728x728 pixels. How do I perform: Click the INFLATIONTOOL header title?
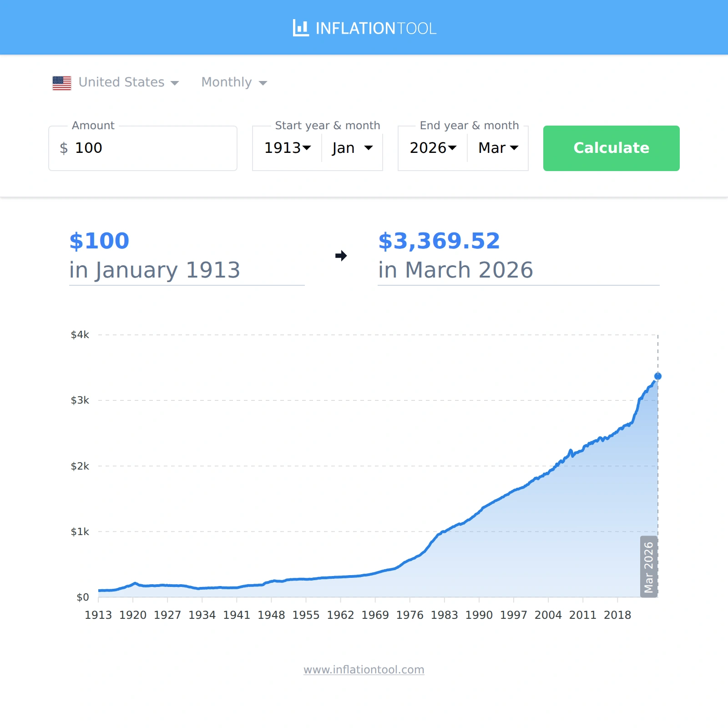pos(376,29)
